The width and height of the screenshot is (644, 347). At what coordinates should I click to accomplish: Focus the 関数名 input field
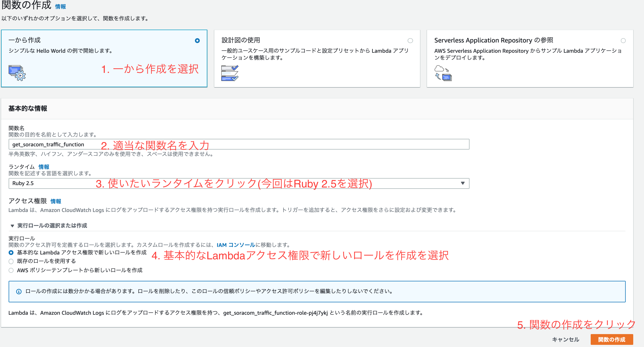pyautogui.click(x=239, y=144)
